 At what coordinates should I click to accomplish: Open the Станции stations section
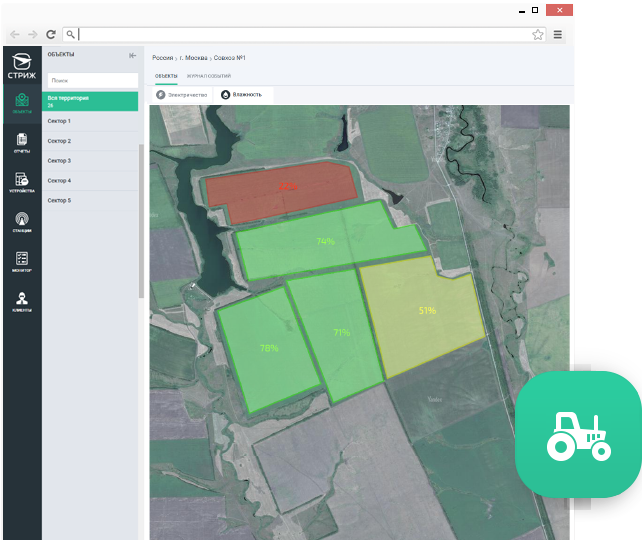[21, 222]
